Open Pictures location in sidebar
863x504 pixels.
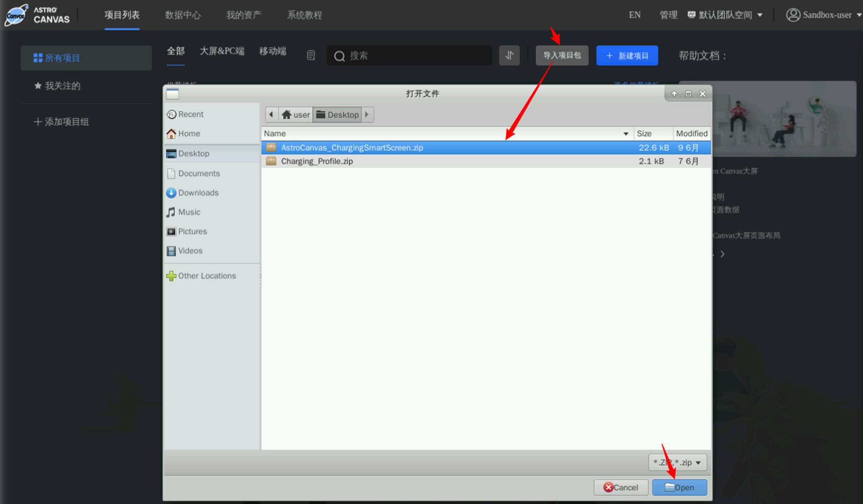click(x=192, y=232)
